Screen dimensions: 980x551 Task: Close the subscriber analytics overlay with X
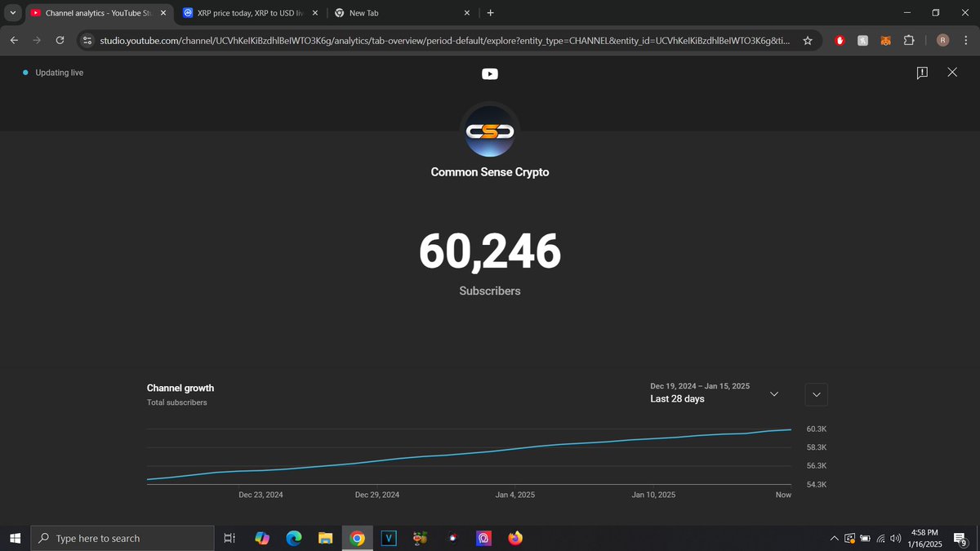tap(952, 73)
